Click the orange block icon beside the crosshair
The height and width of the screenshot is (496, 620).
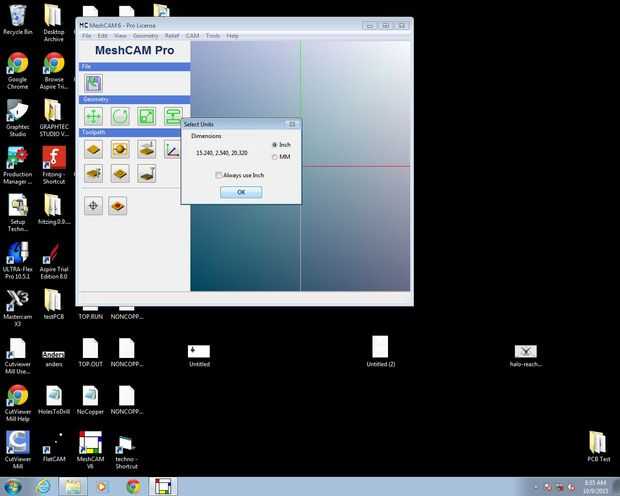point(118,206)
